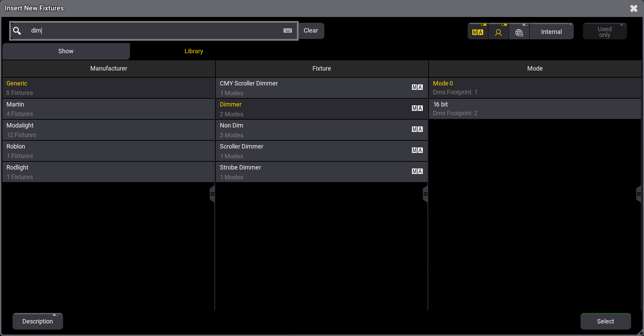Image resolution: width=644 pixels, height=336 pixels.
Task: Click the search magnifier icon
Action: pos(17,31)
